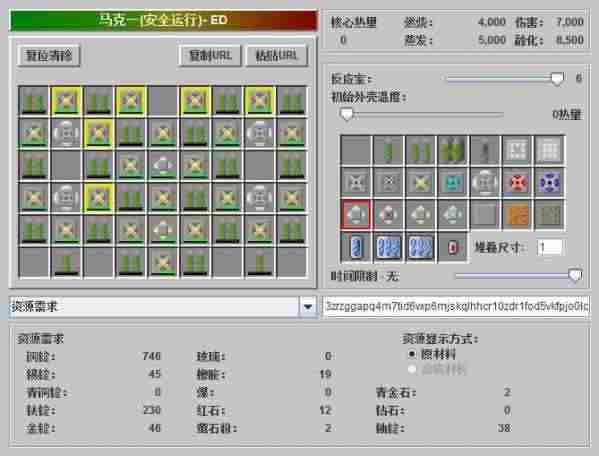Select the reactor heat vent in palette
599x456 pixels.
[x=388, y=183]
